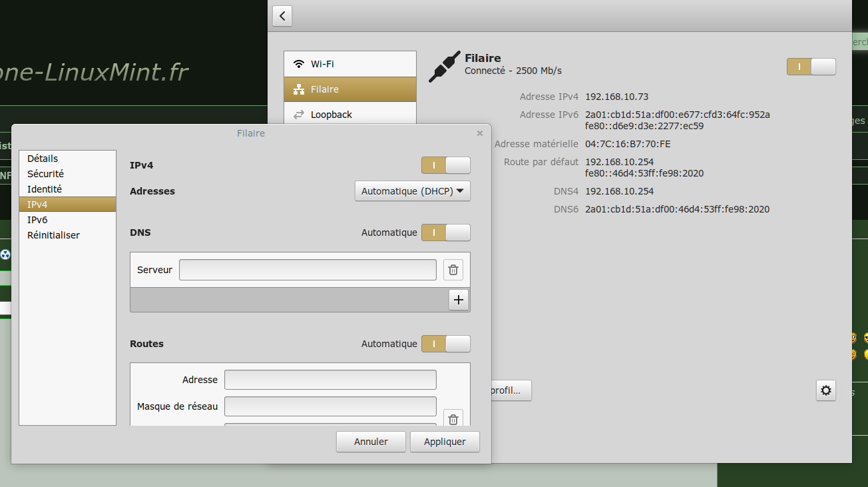Delete the route entry using trash icon
This screenshot has width=868, height=487.
tap(453, 419)
